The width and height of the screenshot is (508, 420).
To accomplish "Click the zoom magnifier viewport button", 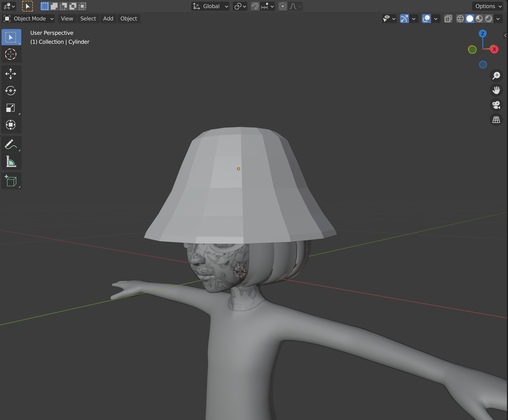I will [496, 76].
